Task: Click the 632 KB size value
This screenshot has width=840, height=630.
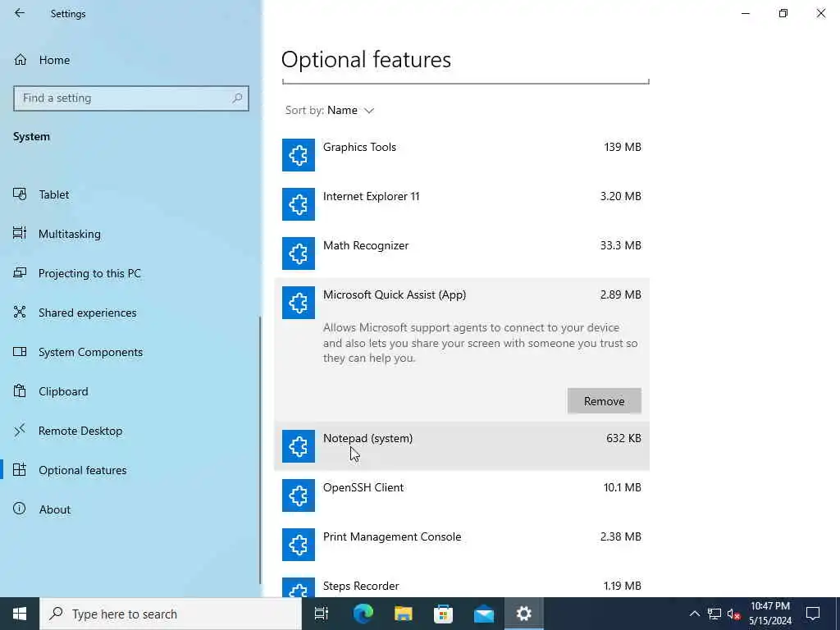Action: click(623, 438)
